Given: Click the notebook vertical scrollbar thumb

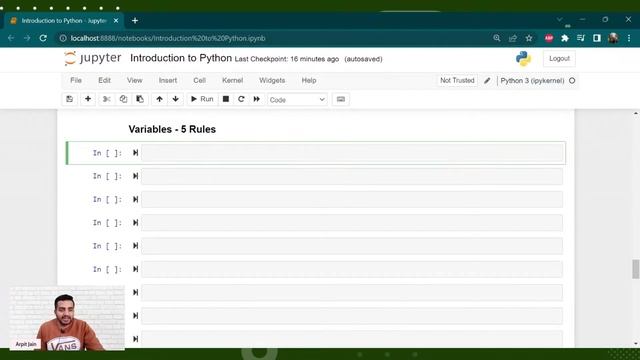Looking at the screenshot, I should pyautogui.click(x=636, y=269).
